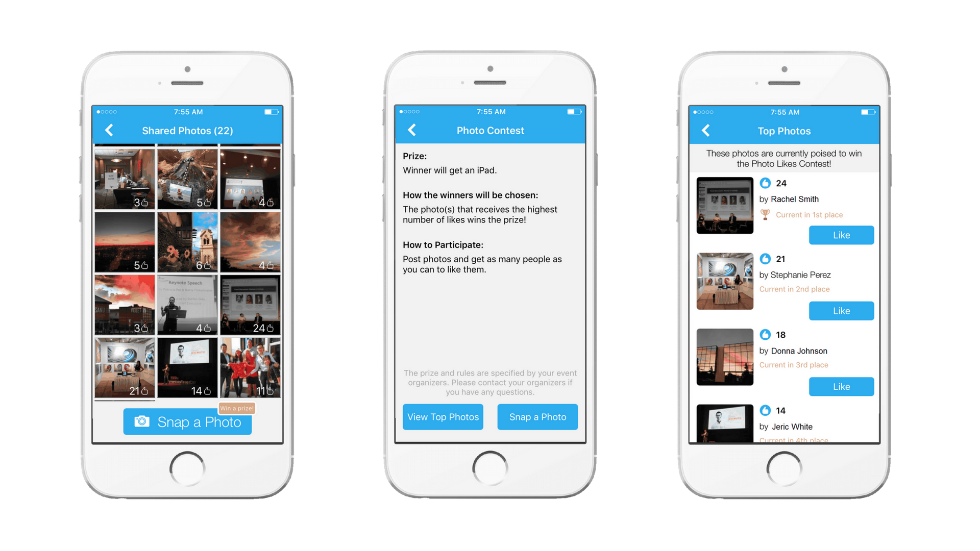The width and height of the screenshot is (980, 551).
Task: Click the back arrow on Photo Contest
Action: [409, 131]
